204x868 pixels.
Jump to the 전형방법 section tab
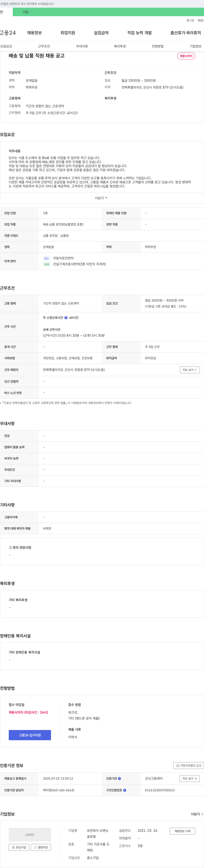point(158,46)
